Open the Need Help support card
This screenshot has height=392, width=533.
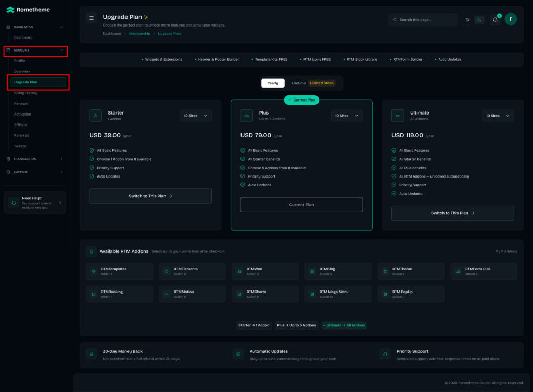(x=35, y=203)
